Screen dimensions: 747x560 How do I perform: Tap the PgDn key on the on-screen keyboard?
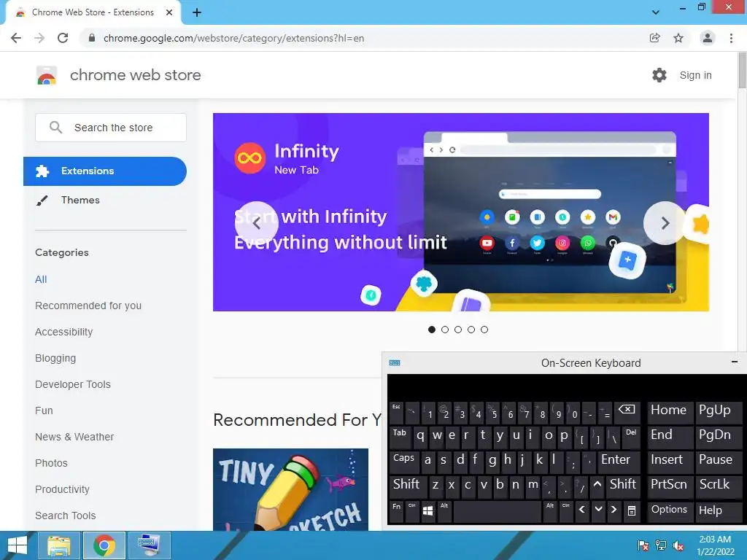tap(718, 436)
